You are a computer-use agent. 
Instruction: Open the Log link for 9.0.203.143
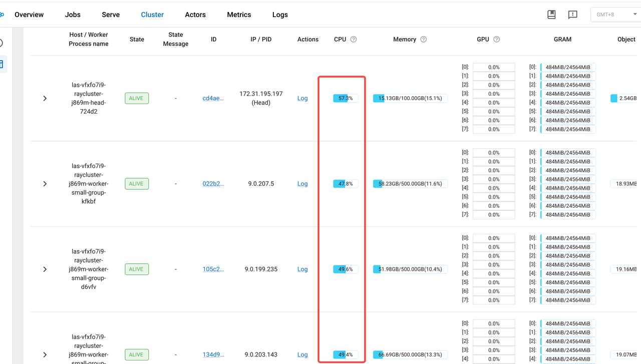click(x=302, y=354)
